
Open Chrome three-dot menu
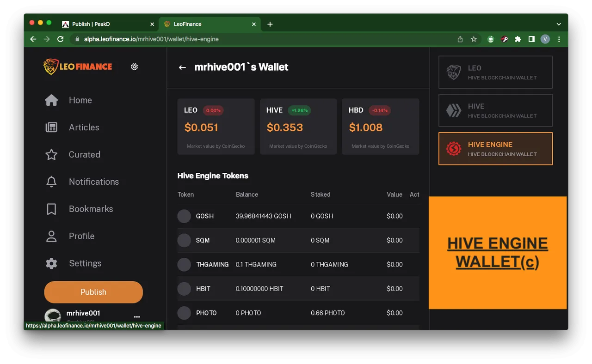[559, 39]
